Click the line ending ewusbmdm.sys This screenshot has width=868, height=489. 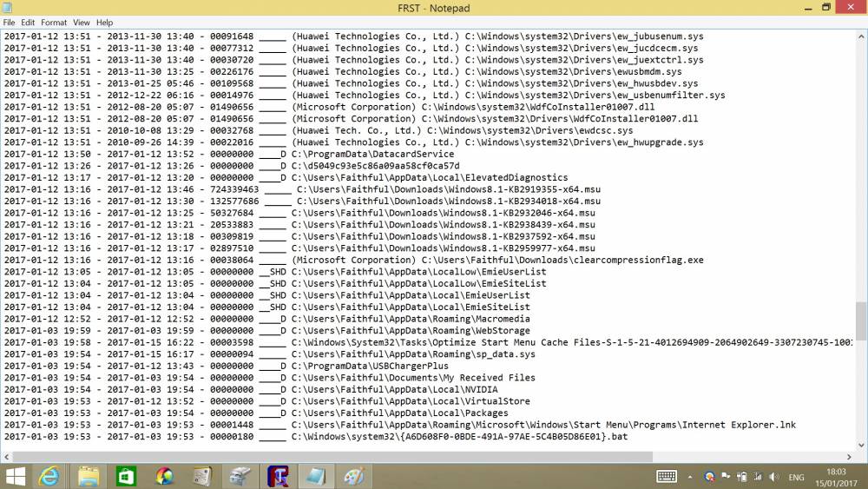click(343, 71)
